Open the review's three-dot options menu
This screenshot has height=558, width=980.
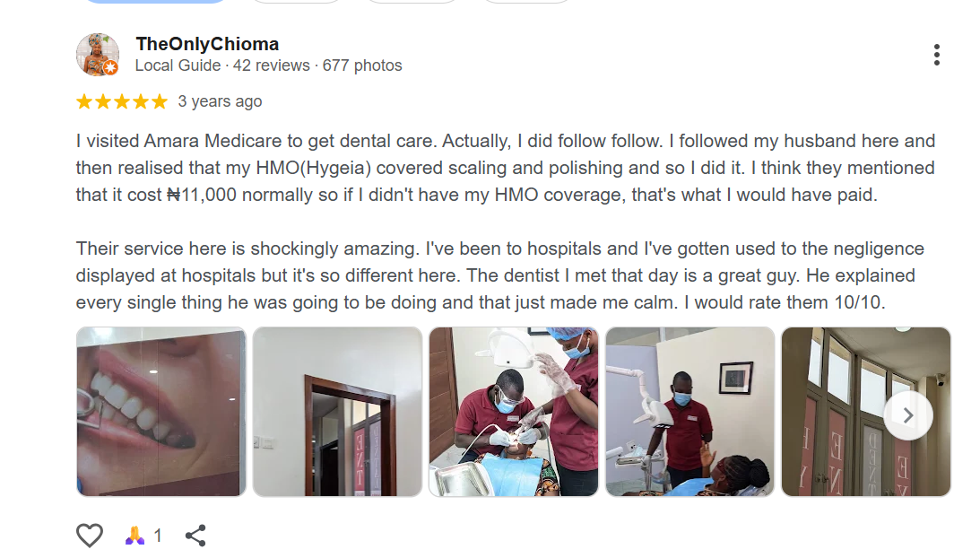pos(936,55)
